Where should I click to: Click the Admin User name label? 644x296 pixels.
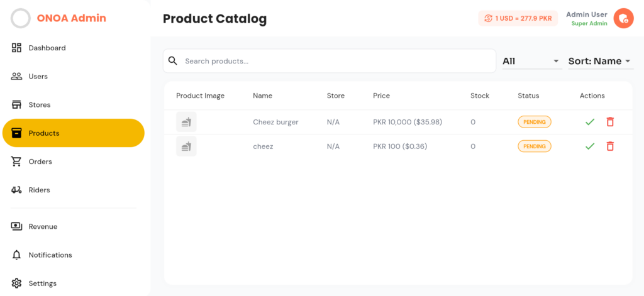tap(587, 14)
